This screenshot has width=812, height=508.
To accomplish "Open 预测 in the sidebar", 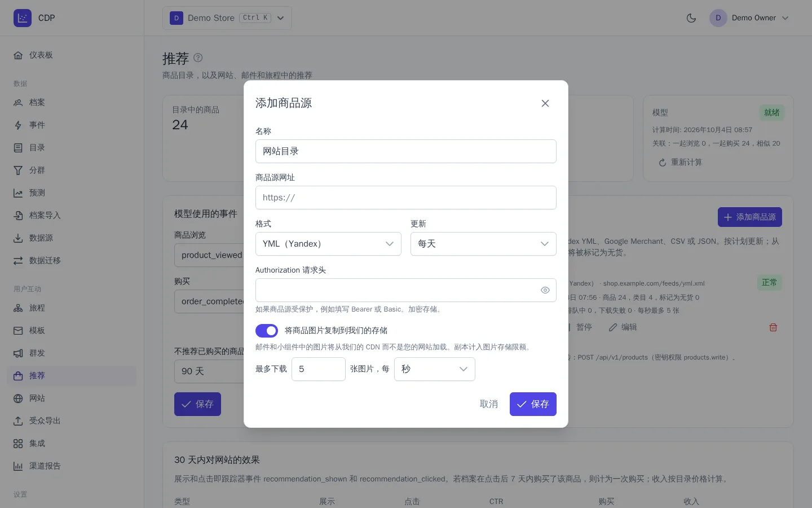I will [x=72, y=193].
